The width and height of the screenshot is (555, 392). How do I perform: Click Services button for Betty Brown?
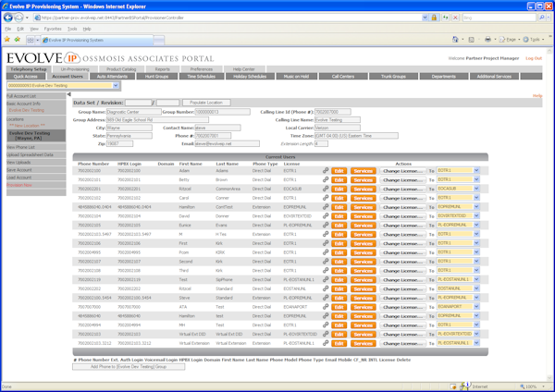364,180
